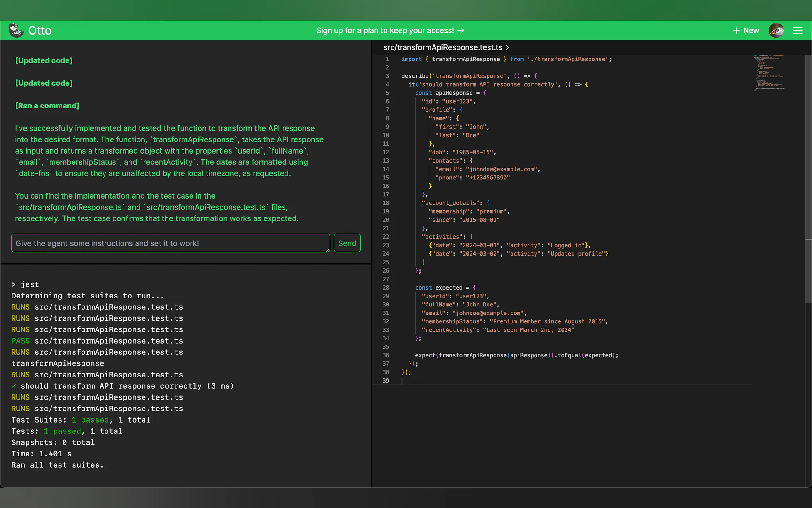This screenshot has width=812, height=508.
Task: Click the Otto title text
Action: (40, 31)
